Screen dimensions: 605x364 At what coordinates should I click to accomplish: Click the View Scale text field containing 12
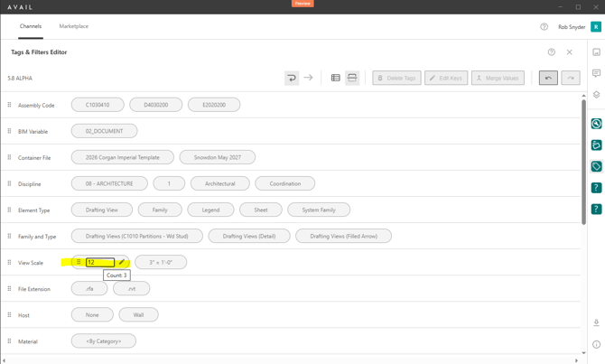pyautogui.click(x=100, y=262)
